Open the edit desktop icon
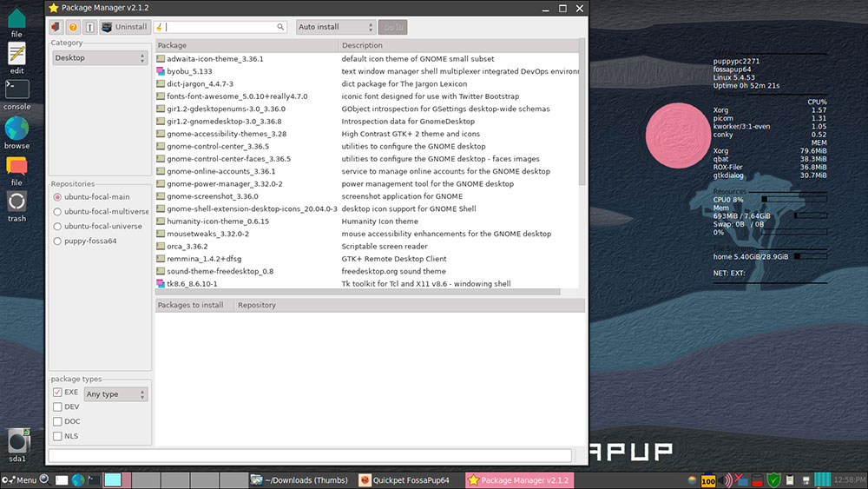Image resolution: width=868 pixels, height=489 pixels. tap(16, 59)
